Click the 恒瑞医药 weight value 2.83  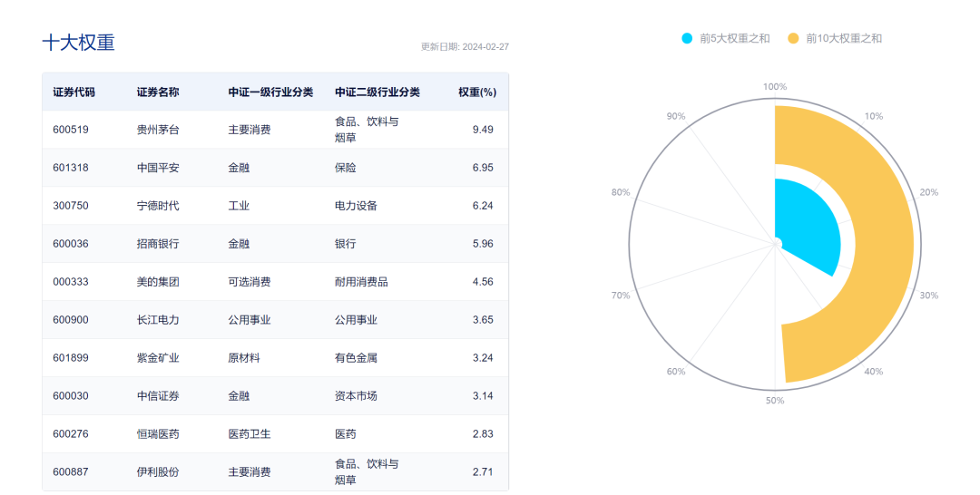pos(483,434)
